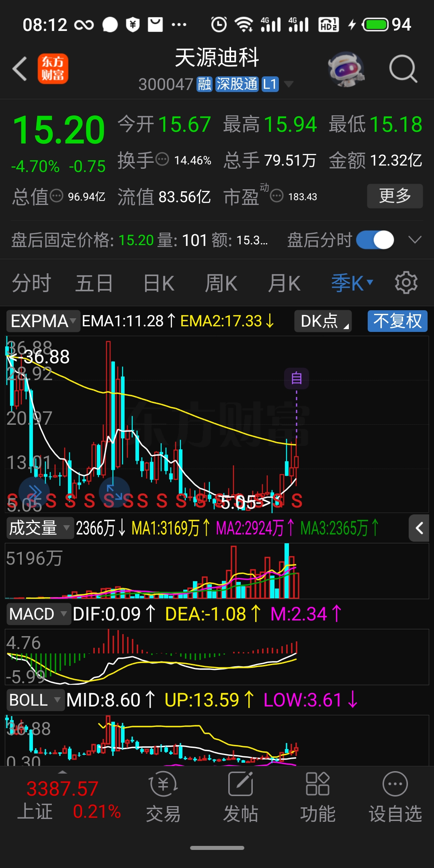Image resolution: width=434 pixels, height=868 pixels.
Task: Switch to 月K tab
Action: click(x=284, y=283)
